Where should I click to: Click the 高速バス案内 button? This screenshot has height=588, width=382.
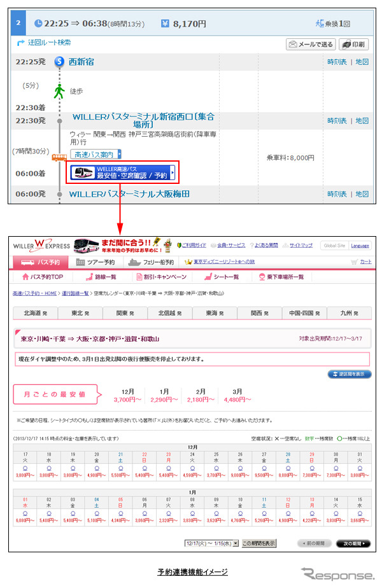pos(95,155)
